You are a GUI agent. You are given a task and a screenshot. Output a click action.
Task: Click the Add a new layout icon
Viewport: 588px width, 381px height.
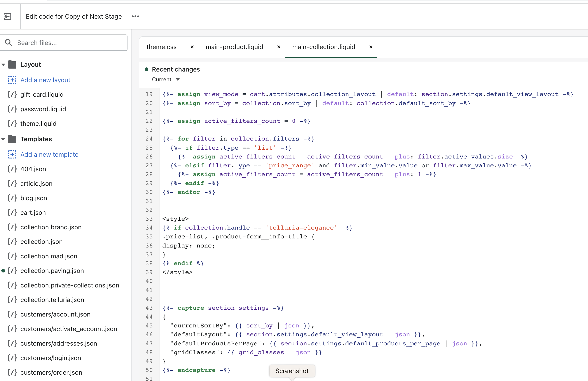click(x=12, y=80)
